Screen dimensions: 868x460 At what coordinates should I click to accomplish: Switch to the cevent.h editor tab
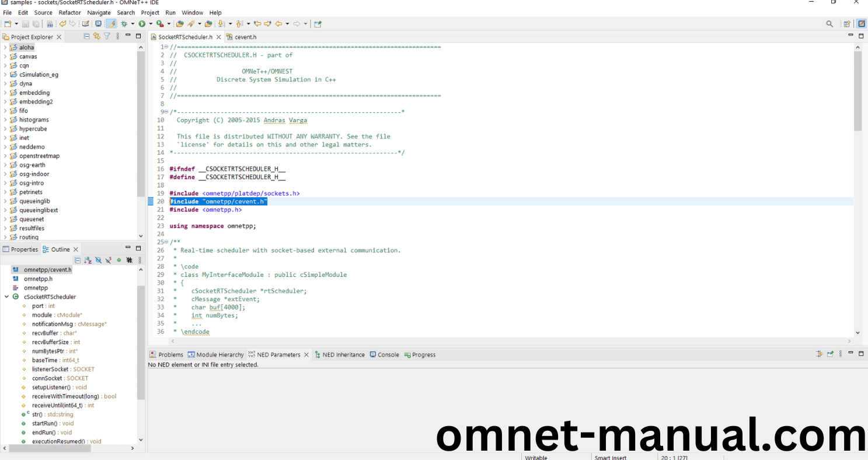[245, 37]
